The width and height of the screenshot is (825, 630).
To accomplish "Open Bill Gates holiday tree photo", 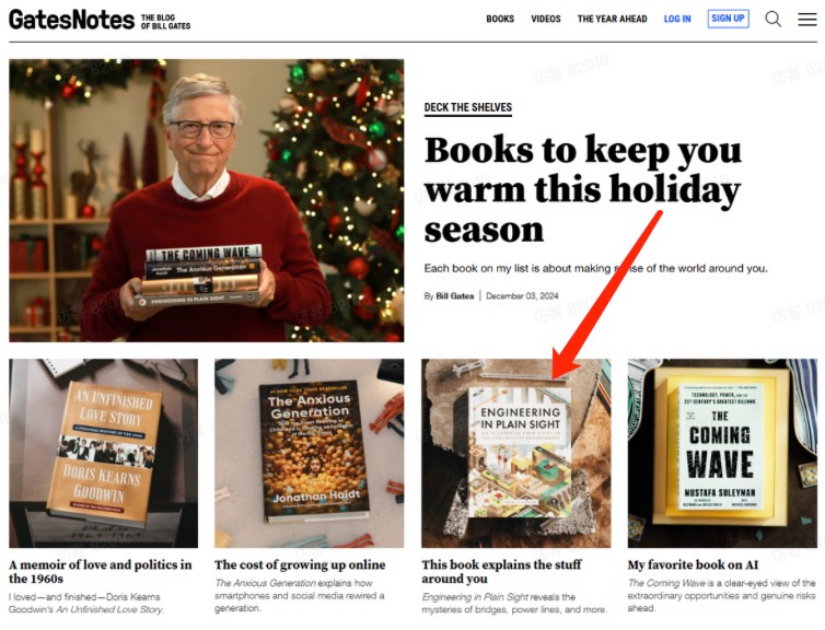I will click(x=206, y=201).
